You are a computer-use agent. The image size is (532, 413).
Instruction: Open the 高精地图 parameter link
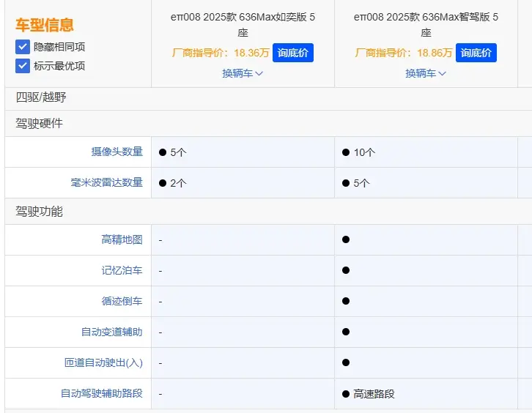(x=122, y=239)
